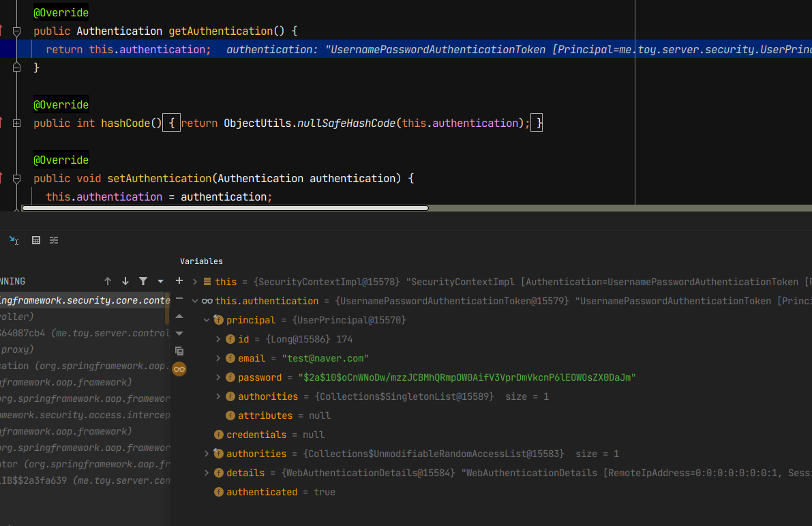
Task: Click the evaluate expression cursor icon
Action: pos(14,240)
